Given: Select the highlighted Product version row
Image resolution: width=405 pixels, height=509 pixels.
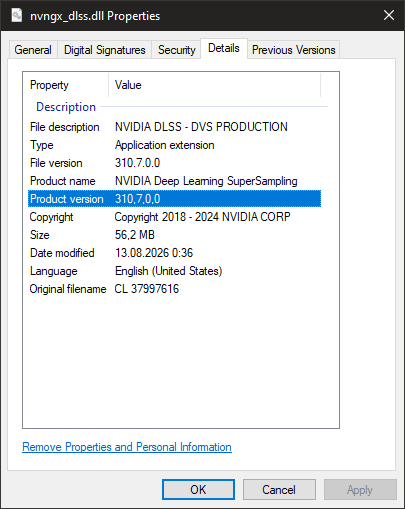Looking at the screenshot, I should (174, 199).
